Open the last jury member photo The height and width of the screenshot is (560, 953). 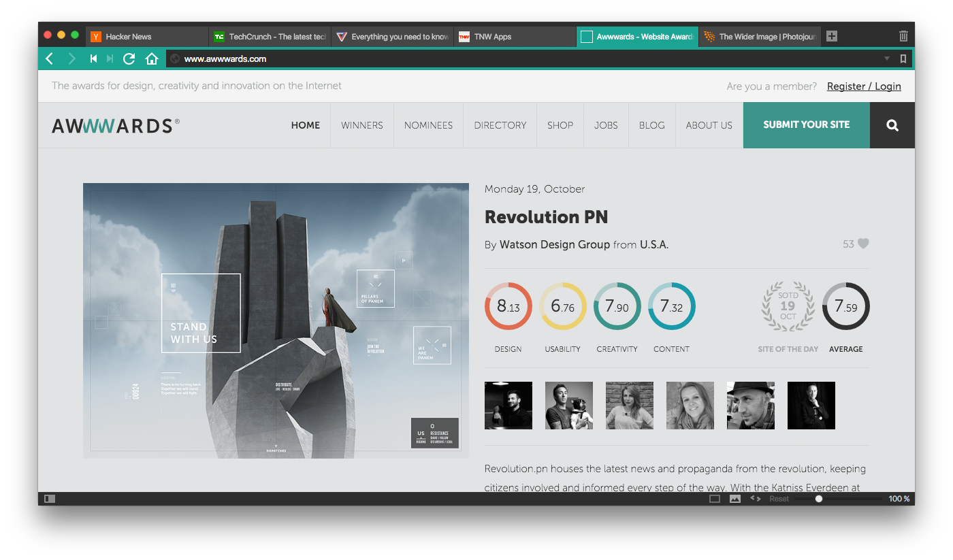click(811, 406)
